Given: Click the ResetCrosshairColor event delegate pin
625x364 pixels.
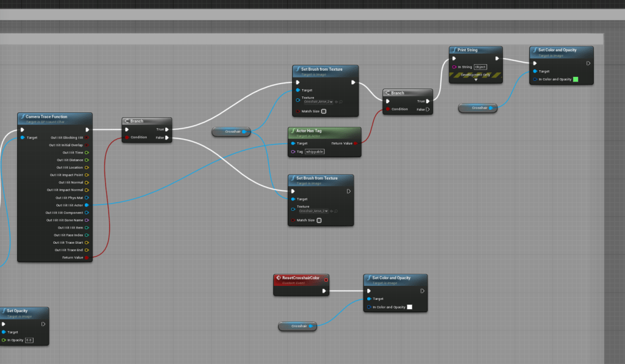Looking at the screenshot, I should click(326, 280).
